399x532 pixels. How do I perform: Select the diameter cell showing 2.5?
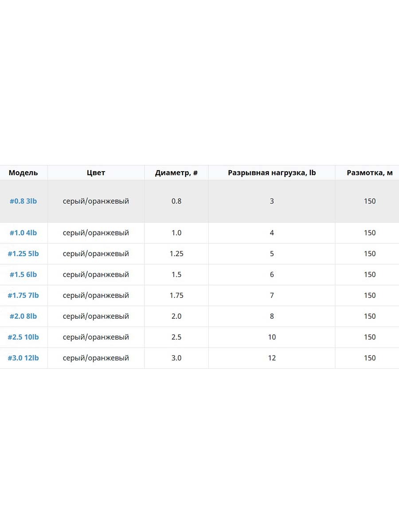click(176, 337)
